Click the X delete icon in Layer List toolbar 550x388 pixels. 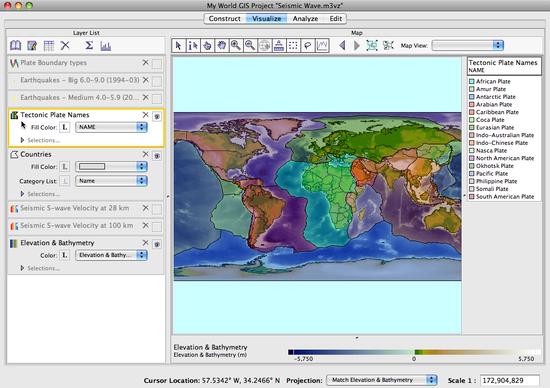tap(65, 45)
